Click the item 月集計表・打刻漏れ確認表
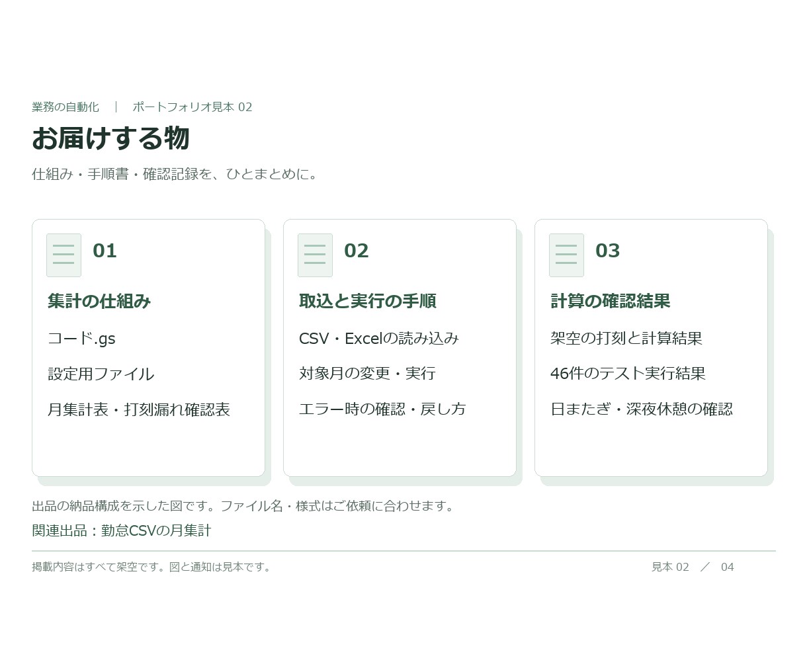Screen dimensions: 807x672 (139, 409)
